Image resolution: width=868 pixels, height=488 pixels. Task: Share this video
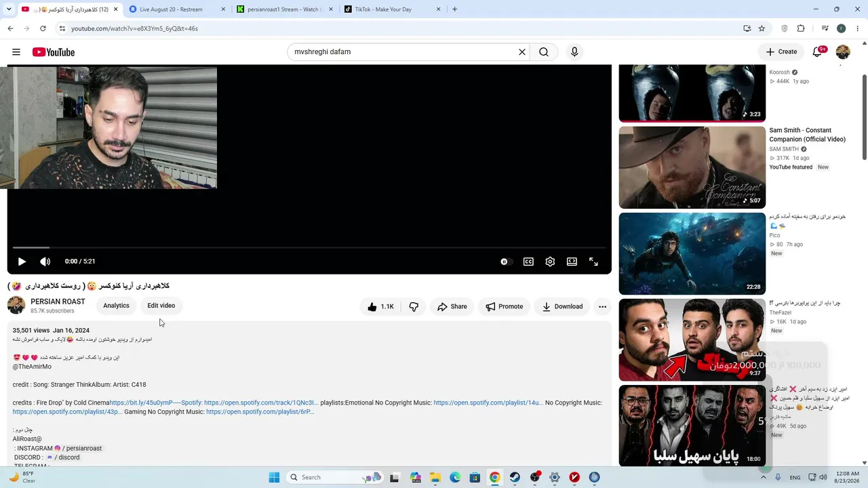click(452, 307)
